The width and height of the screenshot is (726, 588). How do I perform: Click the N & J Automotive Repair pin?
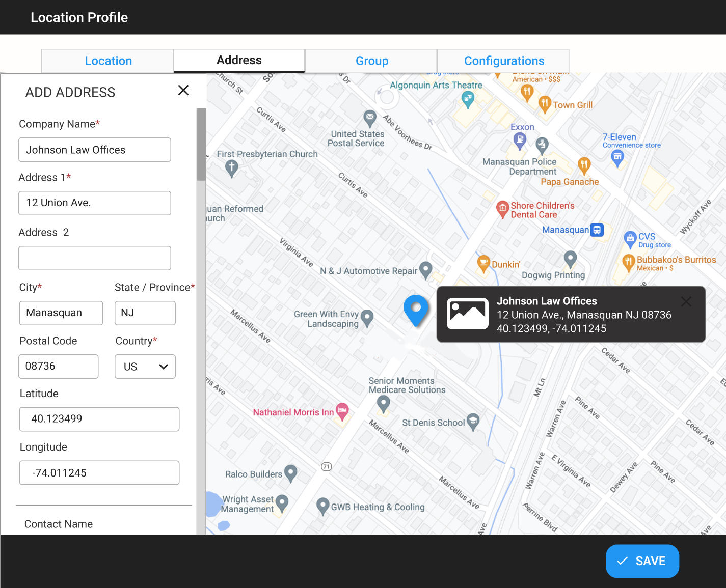[x=426, y=270]
